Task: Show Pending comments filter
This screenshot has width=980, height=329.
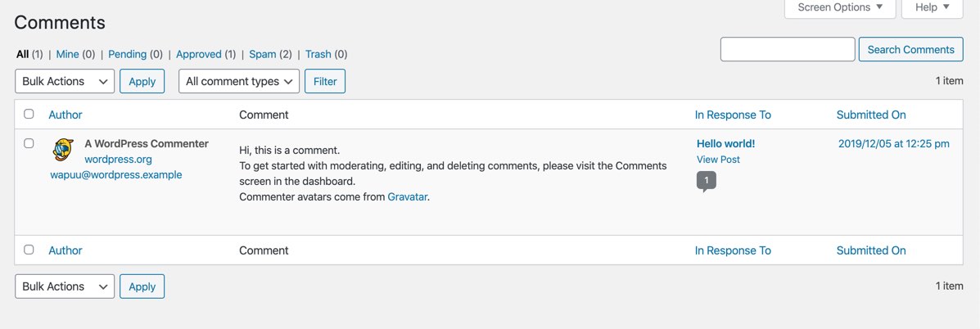Action: (x=127, y=54)
